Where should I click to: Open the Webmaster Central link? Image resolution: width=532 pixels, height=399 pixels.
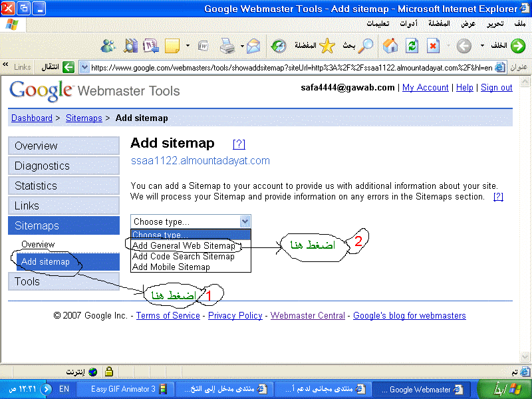click(307, 315)
